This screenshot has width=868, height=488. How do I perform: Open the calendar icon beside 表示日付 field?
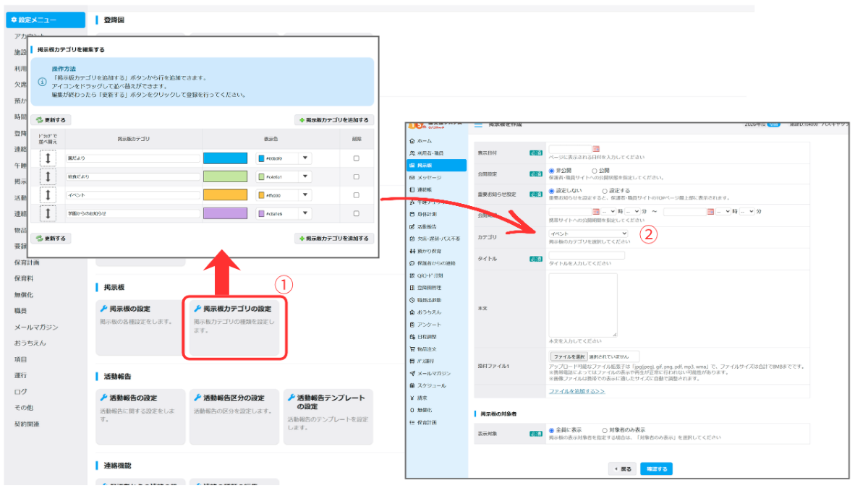[597, 149]
